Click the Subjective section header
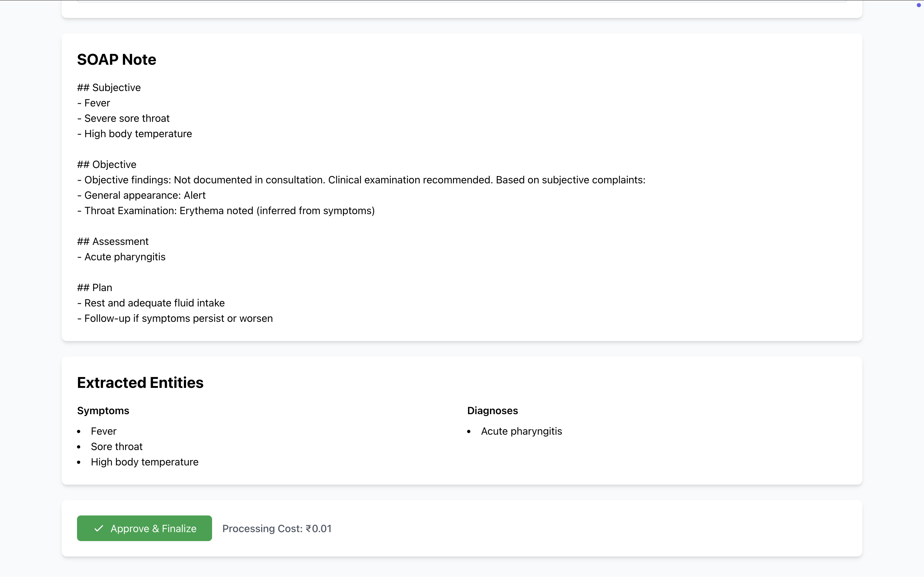The image size is (924, 577). 108,88
